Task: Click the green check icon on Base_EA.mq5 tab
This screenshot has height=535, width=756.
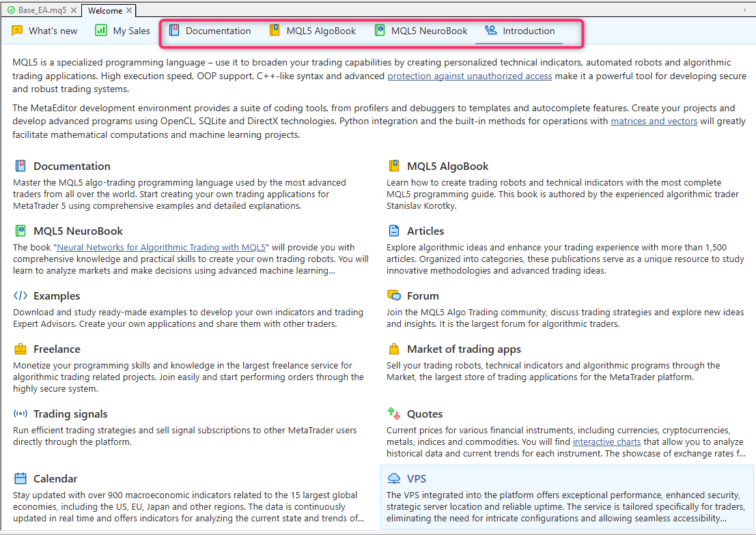Action: pyautogui.click(x=11, y=10)
